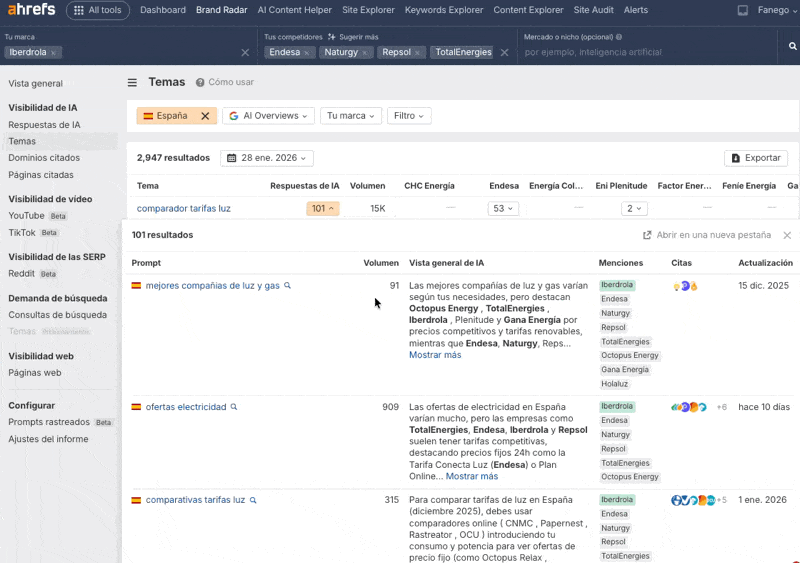Open the Filtro dropdown
The width and height of the screenshot is (800, 563).
[409, 116]
